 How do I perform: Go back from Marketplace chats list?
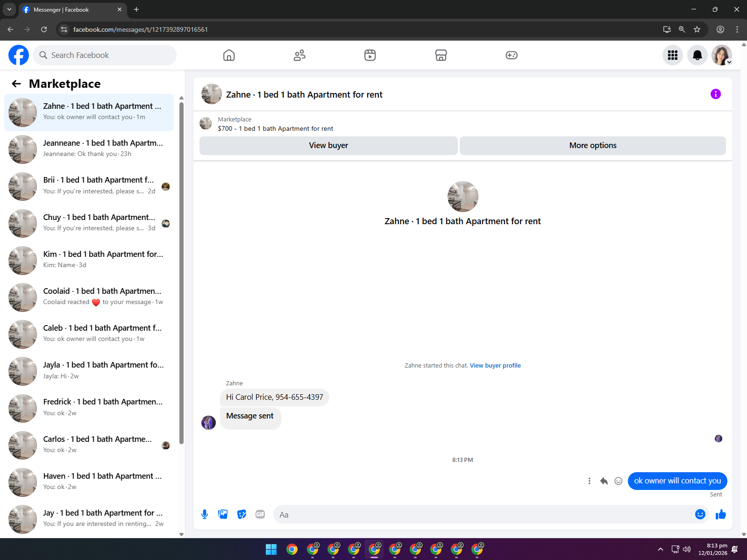(x=16, y=84)
